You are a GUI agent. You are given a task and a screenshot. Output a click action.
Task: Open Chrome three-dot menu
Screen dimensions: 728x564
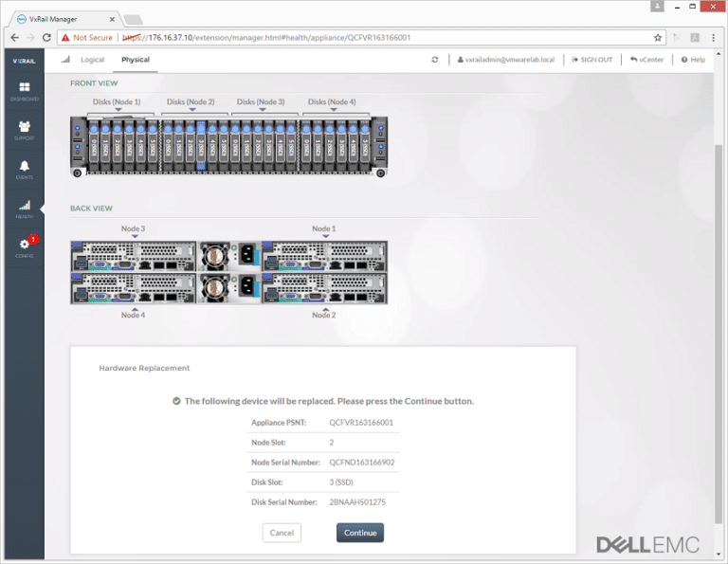714,38
